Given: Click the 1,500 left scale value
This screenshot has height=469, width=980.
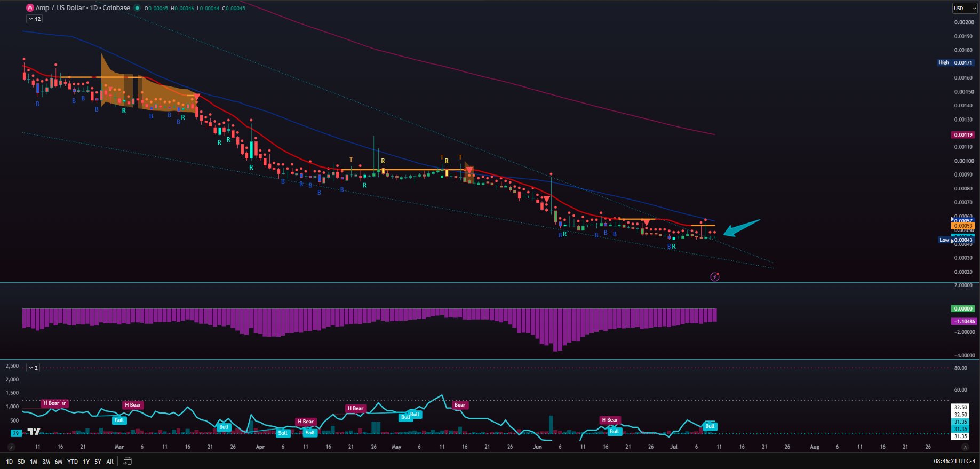Looking at the screenshot, I should 12,393.
